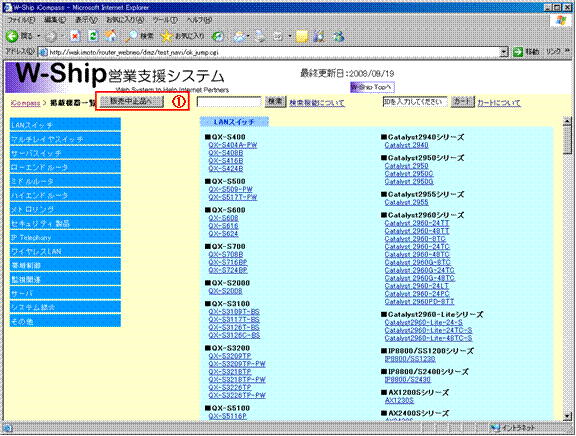Expand the Mail button dropdown arrow

249,36
